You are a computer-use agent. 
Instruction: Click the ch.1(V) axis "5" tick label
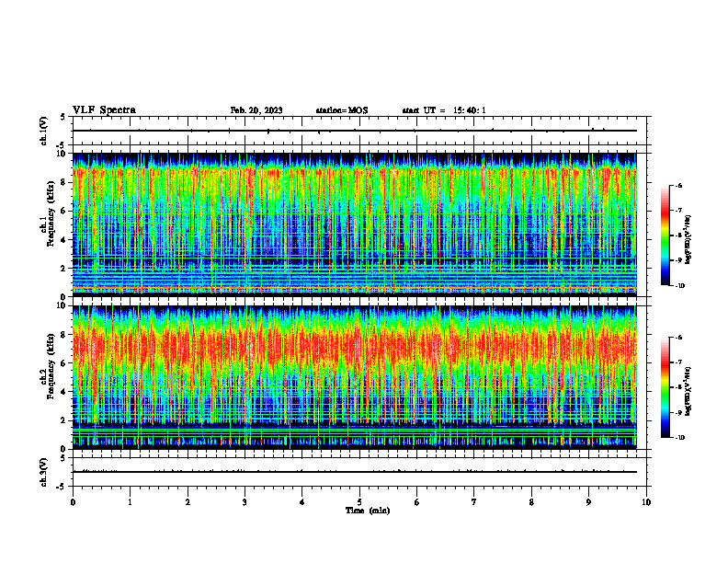[x=63, y=117]
